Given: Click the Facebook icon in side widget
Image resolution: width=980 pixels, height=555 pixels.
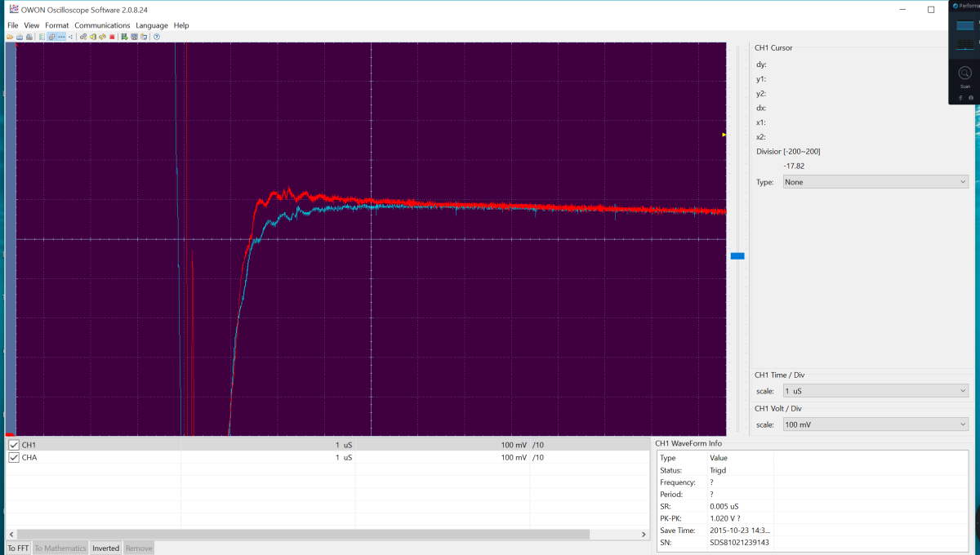Looking at the screenshot, I should [x=960, y=98].
